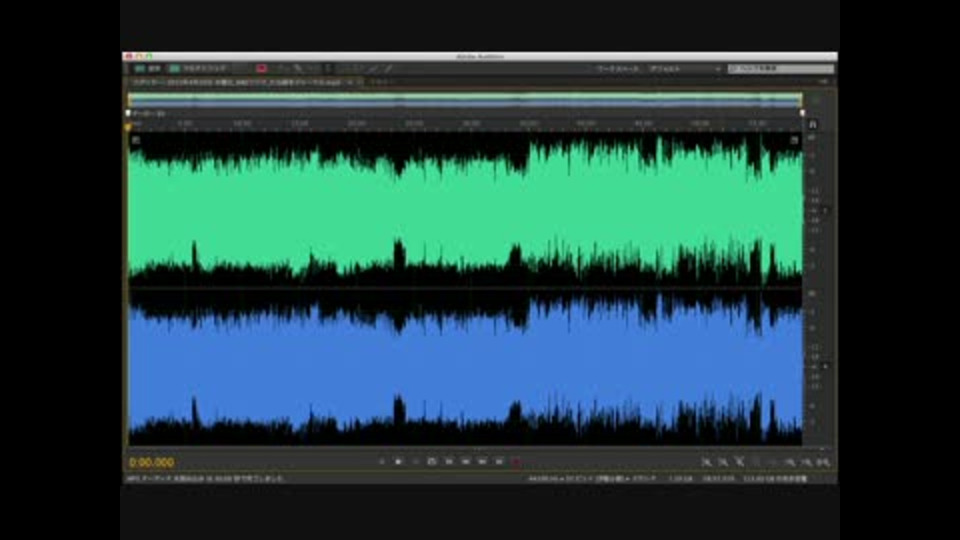Image resolution: width=960 pixels, height=540 pixels.
Task: Select the Paintbrush Selection tool icon
Action: coord(372,69)
